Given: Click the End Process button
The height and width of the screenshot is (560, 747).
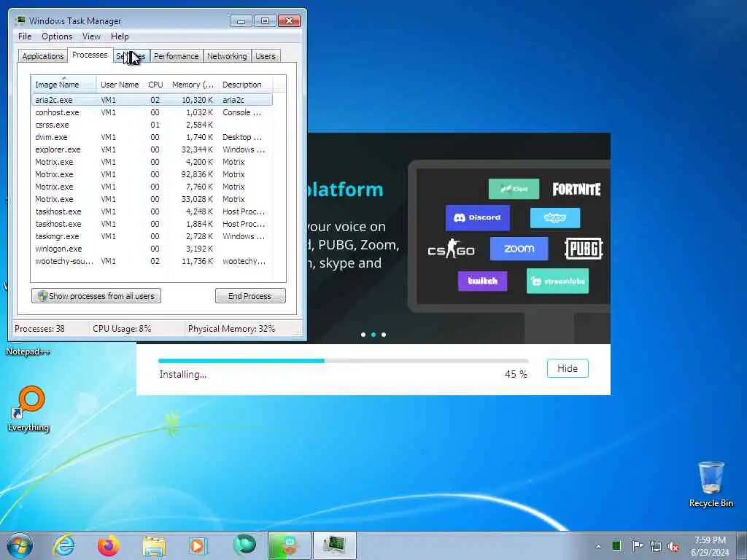Looking at the screenshot, I should click(250, 296).
